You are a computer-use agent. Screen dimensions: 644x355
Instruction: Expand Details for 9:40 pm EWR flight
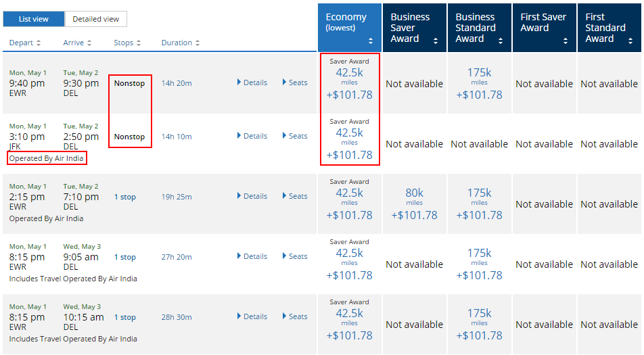pyautogui.click(x=252, y=82)
